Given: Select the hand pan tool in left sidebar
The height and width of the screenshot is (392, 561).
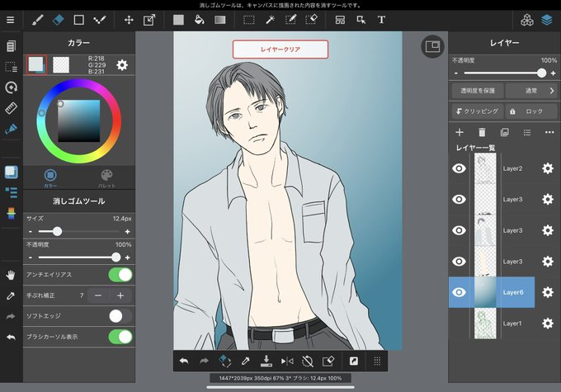Looking at the screenshot, I should pos(11,275).
